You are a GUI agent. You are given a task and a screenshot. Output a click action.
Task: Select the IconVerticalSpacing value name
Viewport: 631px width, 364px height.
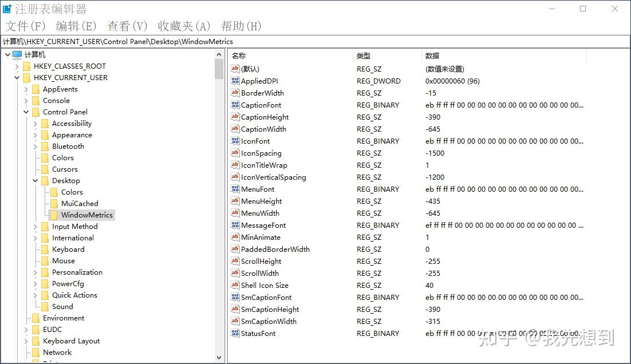pyautogui.click(x=274, y=177)
